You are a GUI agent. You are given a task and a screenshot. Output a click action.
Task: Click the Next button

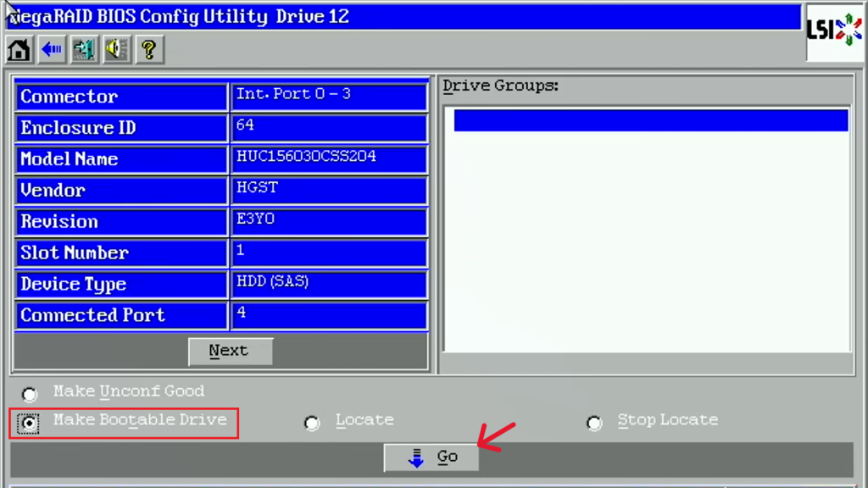(x=231, y=352)
